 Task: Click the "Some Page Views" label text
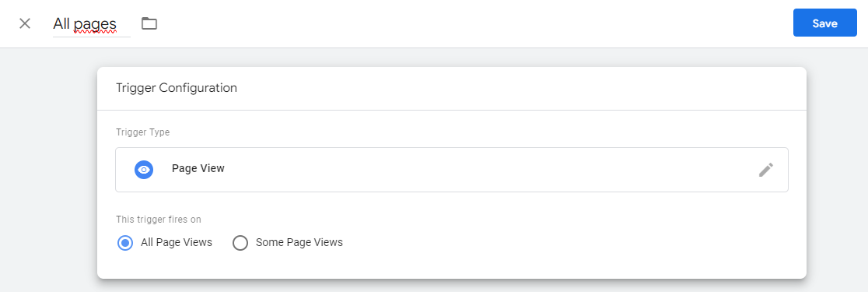[299, 242]
